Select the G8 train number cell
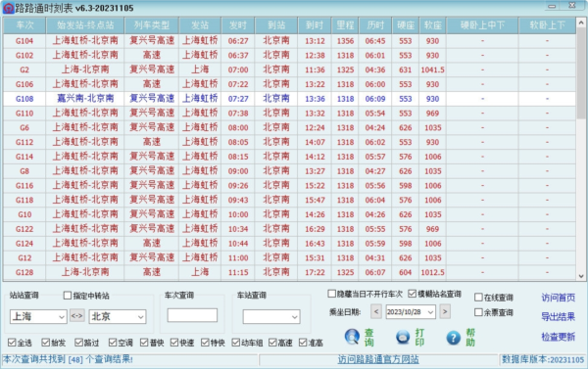This screenshot has width=588, height=369. pyautogui.click(x=24, y=171)
